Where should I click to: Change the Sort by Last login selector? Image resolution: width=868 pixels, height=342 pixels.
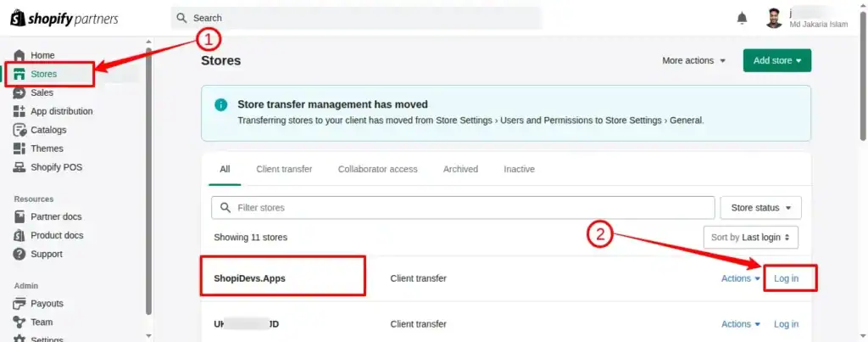(750, 238)
